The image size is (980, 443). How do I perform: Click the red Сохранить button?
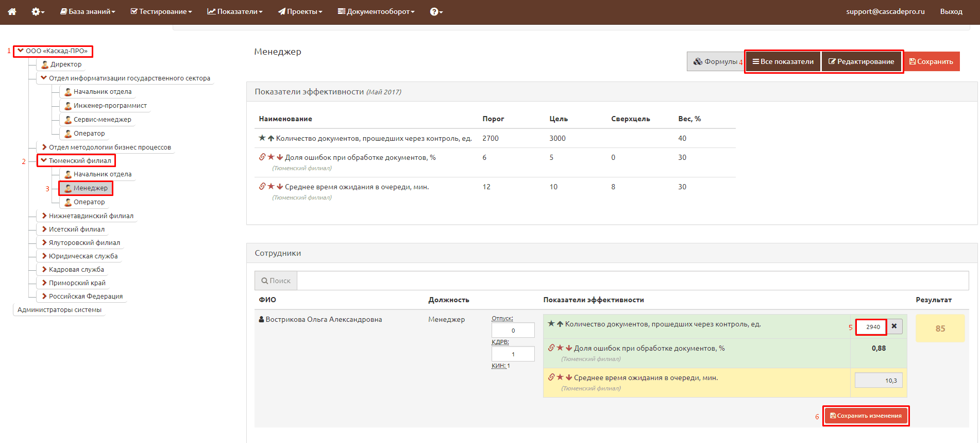[932, 61]
